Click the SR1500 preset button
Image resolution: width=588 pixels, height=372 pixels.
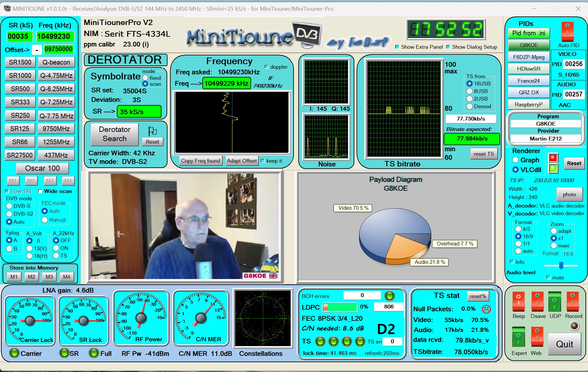tap(20, 62)
